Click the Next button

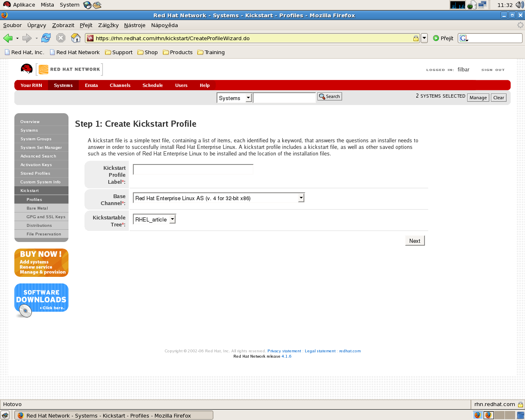[x=415, y=241]
